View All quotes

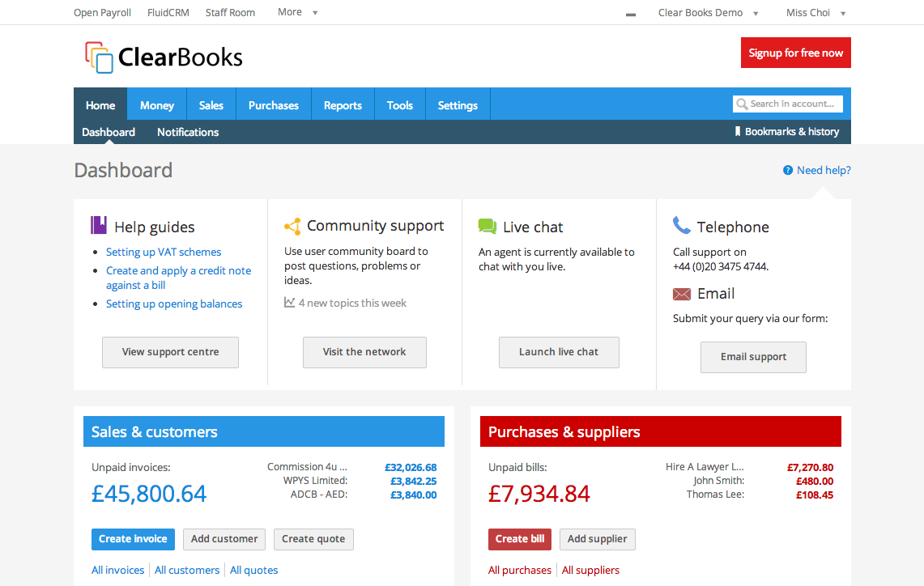254,570
